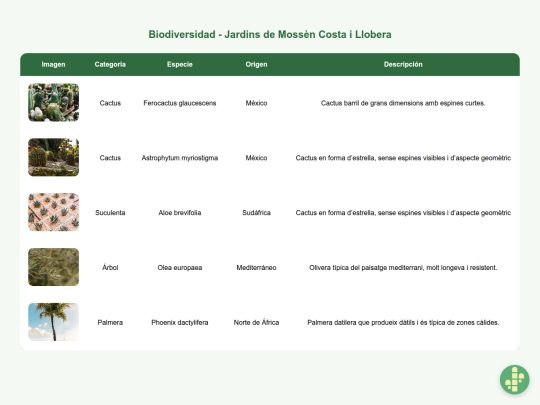540x405 pixels.
Task: Click the Árbol category cell
Action: pyautogui.click(x=110, y=267)
